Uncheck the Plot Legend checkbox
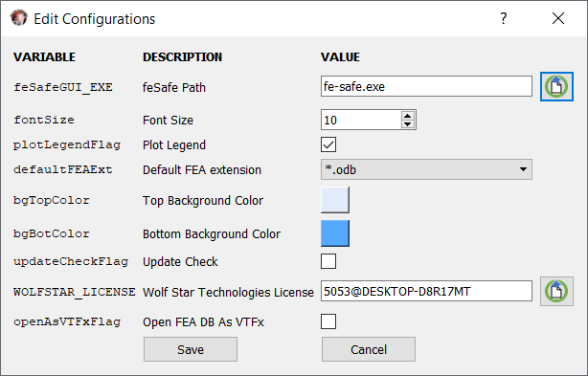This screenshot has height=376, width=588. pos(328,144)
